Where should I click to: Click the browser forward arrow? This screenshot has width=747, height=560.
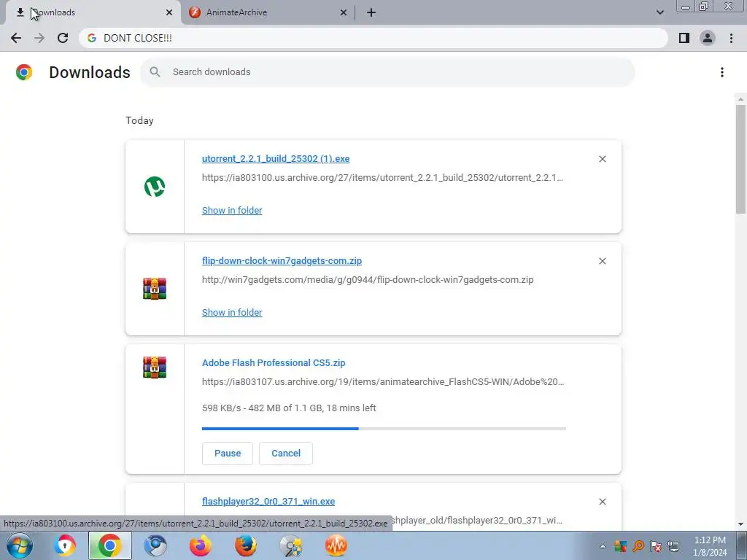tap(39, 38)
